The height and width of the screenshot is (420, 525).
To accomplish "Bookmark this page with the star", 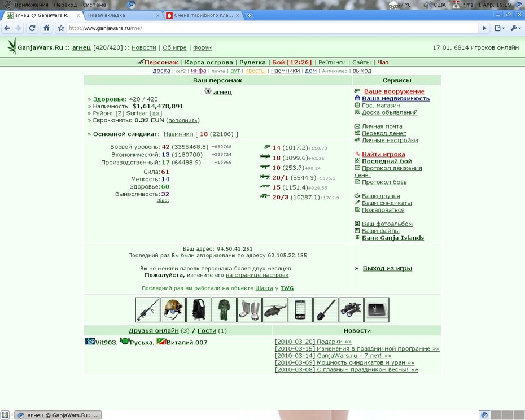I will (61, 28).
